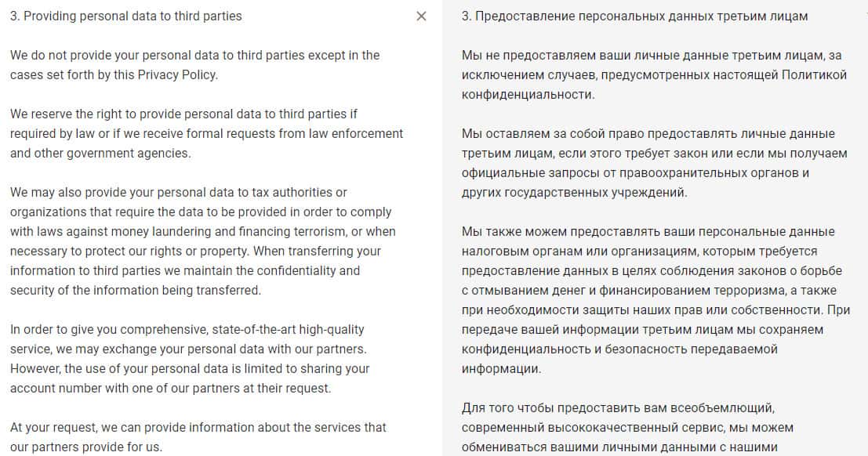Image resolution: width=868 pixels, height=456 pixels.
Task: Click the line "security of the information being transferred."
Action: click(x=135, y=290)
